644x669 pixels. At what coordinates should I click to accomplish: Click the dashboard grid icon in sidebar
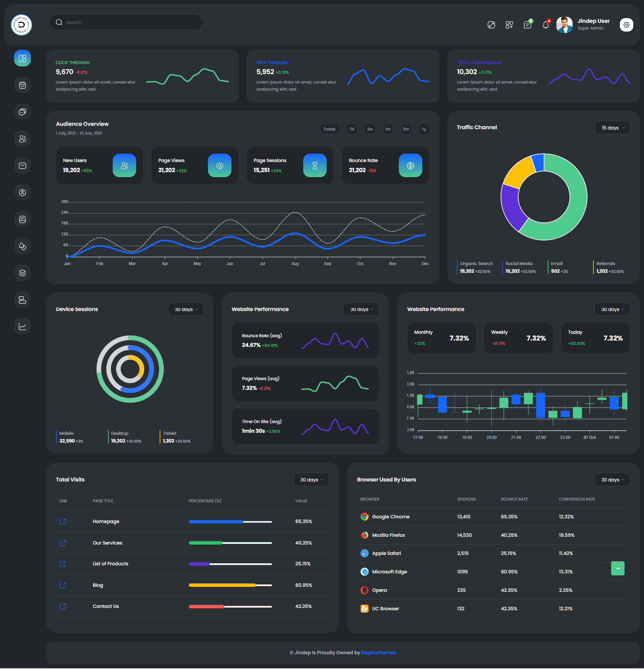[22, 58]
